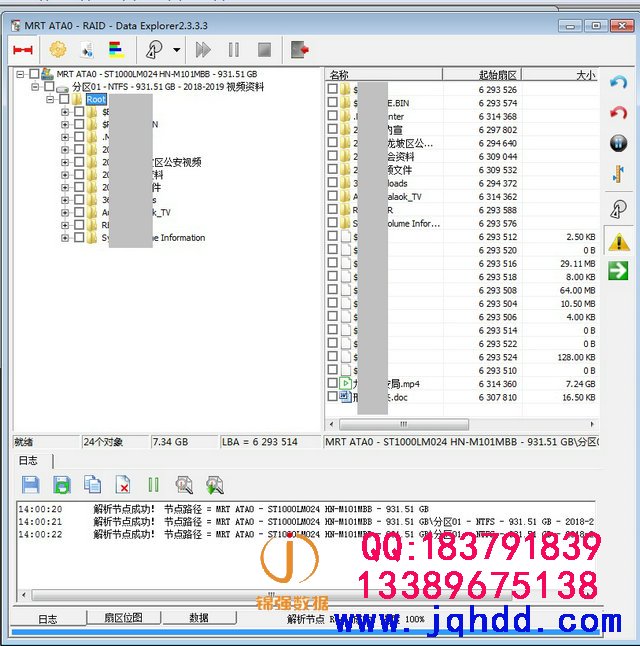The image size is (640, 646).
Task: Click the document settings toolbar icon
Action: pyautogui.click(x=87, y=50)
